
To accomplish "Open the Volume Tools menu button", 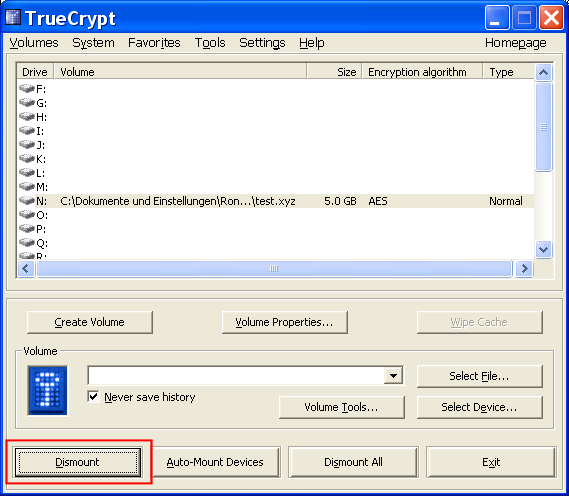I will coord(341,407).
